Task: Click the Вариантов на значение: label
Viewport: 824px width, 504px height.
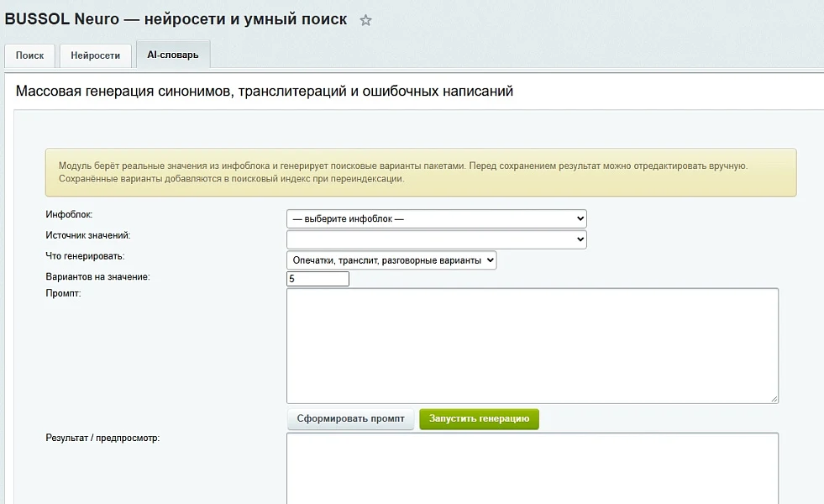Action: (x=97, y=277)
